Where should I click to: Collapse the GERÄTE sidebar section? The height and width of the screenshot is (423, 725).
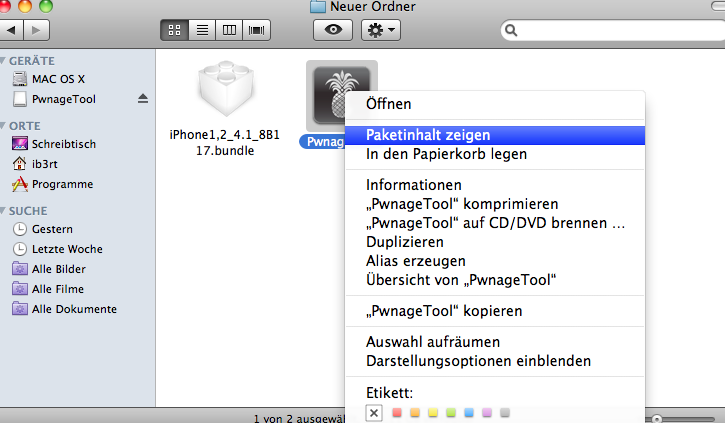[x=3, y=61]
